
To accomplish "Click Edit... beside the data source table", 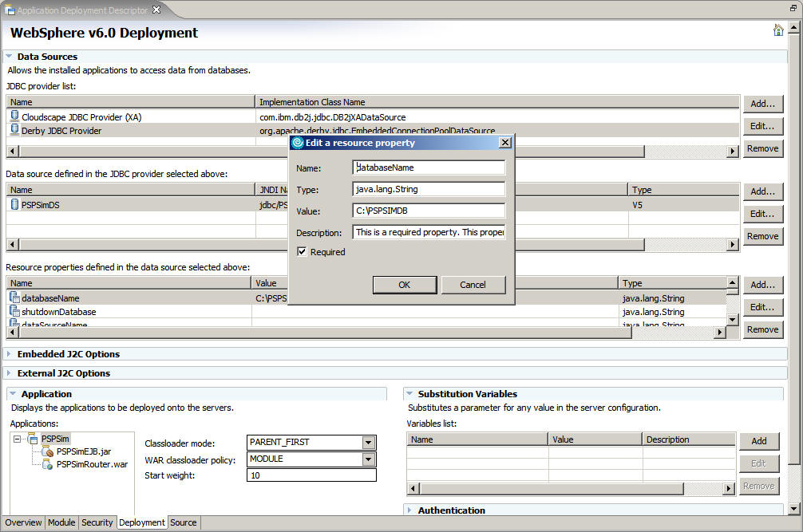I will point(763,214).
